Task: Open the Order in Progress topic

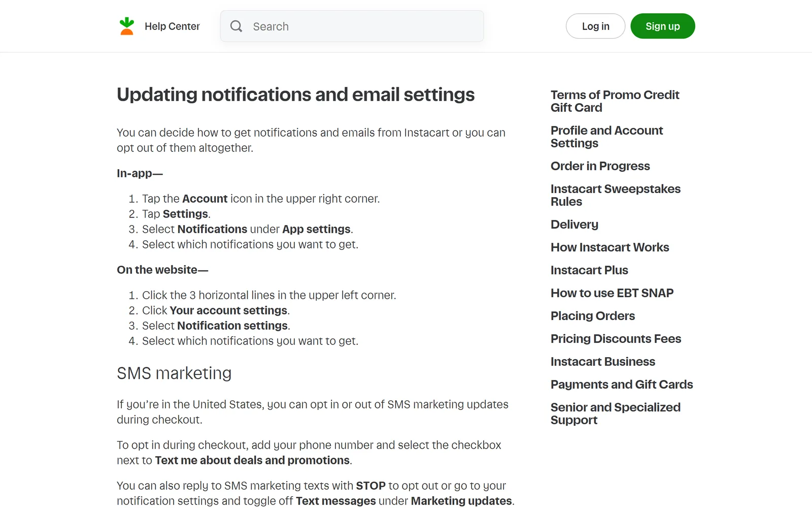Action: (x=600, y=166)
